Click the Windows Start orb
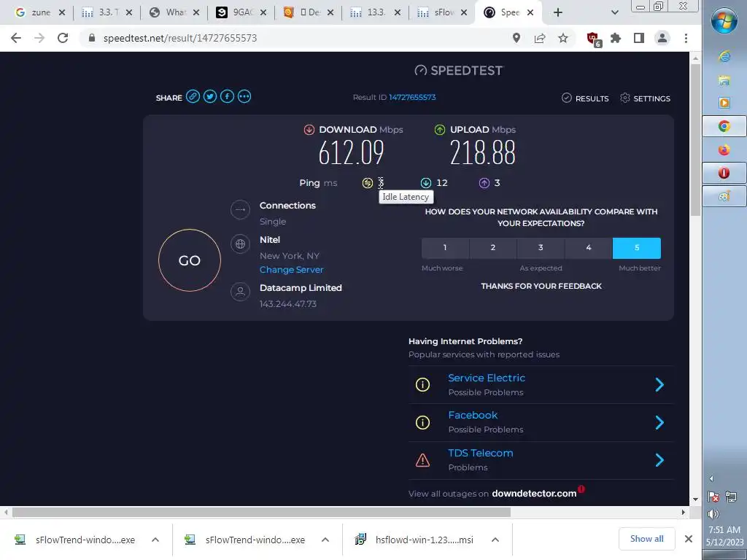 [x=724, y=21]
